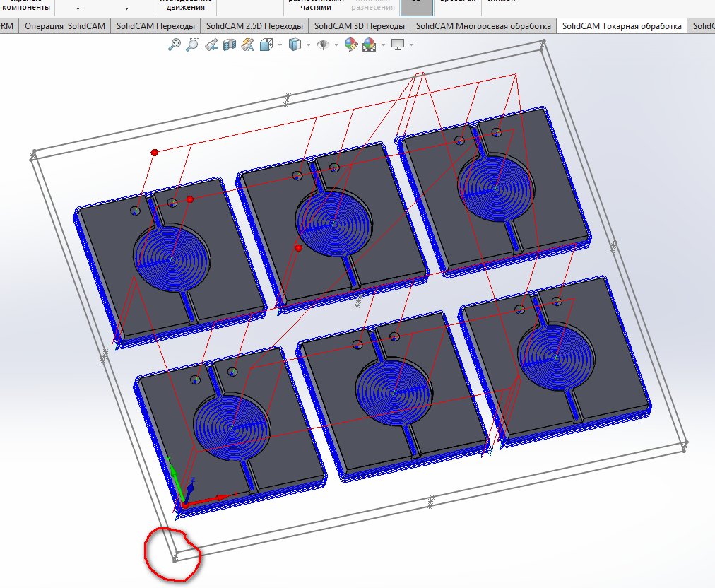Switch to SolidCAM 3D Переходы tab
The image size is (715, 588).
click(x=360, y=26)
